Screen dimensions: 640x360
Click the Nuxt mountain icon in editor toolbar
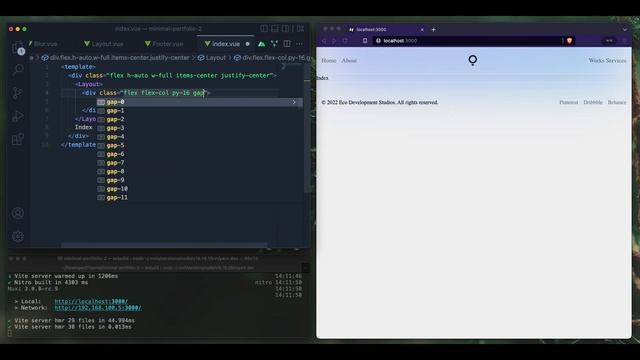tap(262, 44)
